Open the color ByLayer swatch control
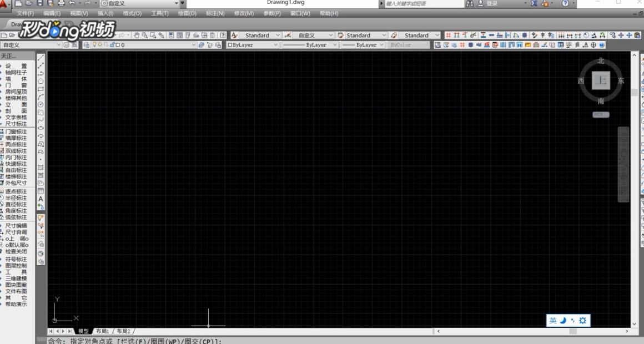Viewport: 644px width, 344px height. 253,45
